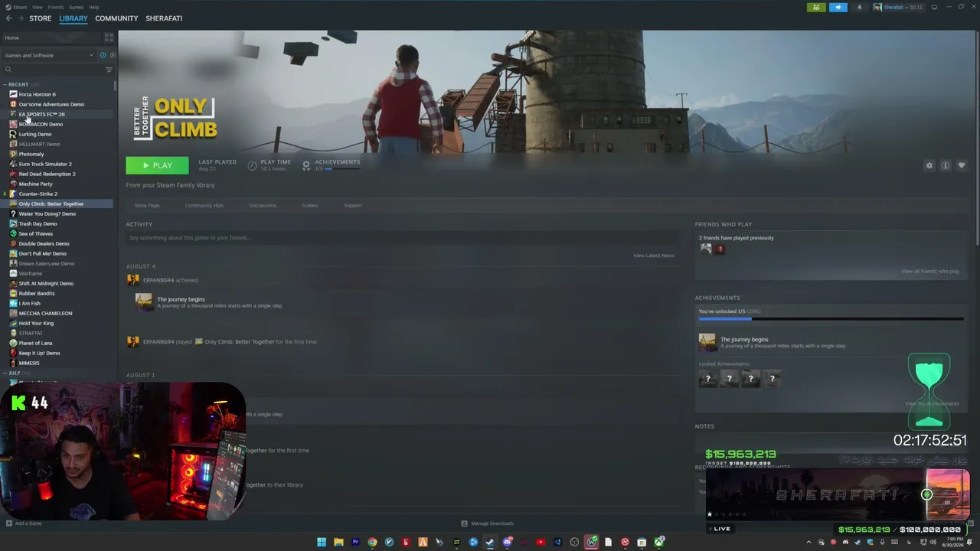Toggle the ready-to-play filter icon
Viewport: 980px width, 551px height.
coord(113,55)
